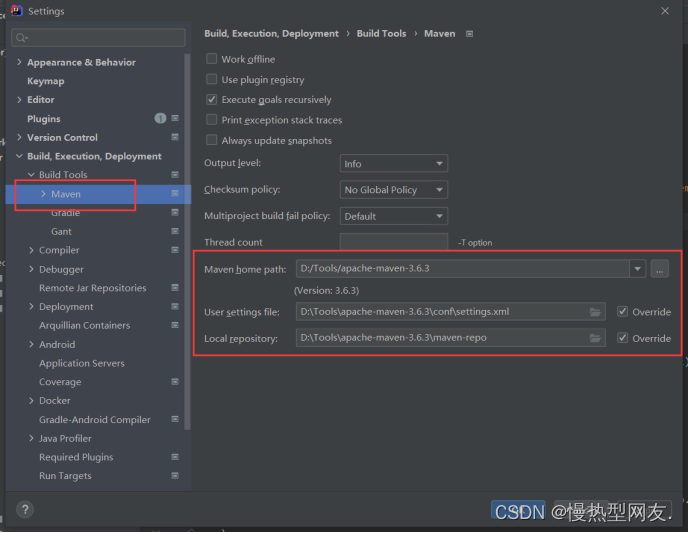Select Android in settings tree

(57, 344)
